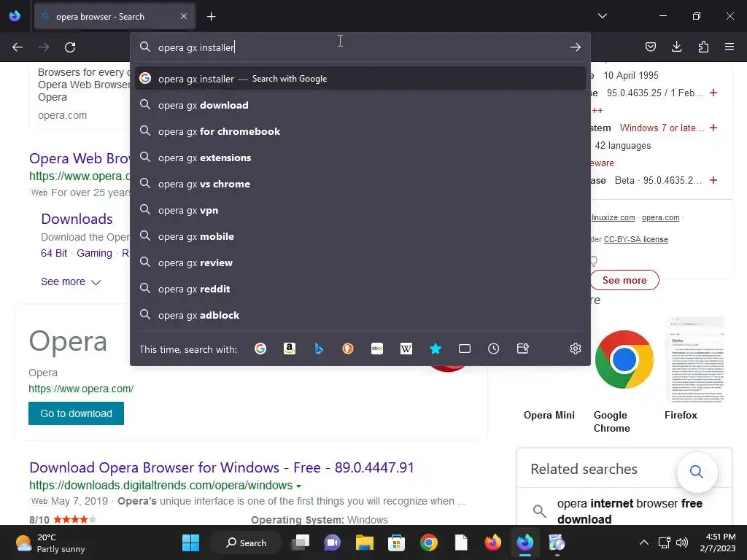Viewport: 747px width, 560px height.
Task: Open the 'Opera Mini' related item
Action: pos(549,415)
